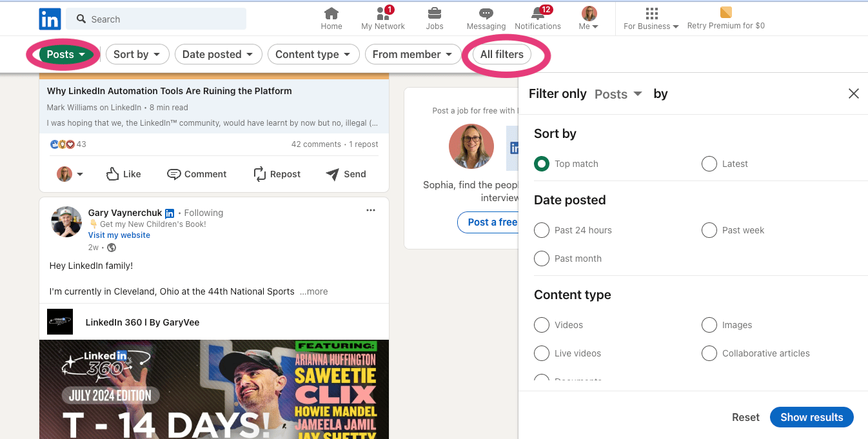
Task: Click Show results button
Action: 812,417
